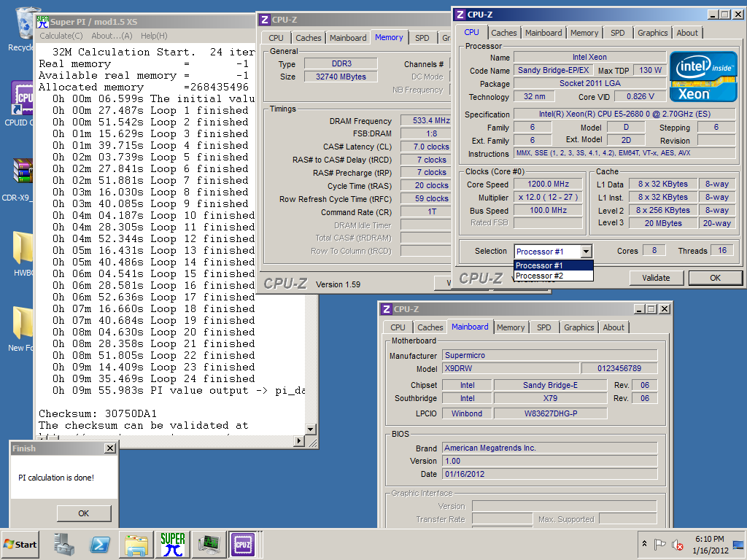The width and height of the screenshot is (747, 560).
Task: Open the Start menu
Action: [20, 544]
